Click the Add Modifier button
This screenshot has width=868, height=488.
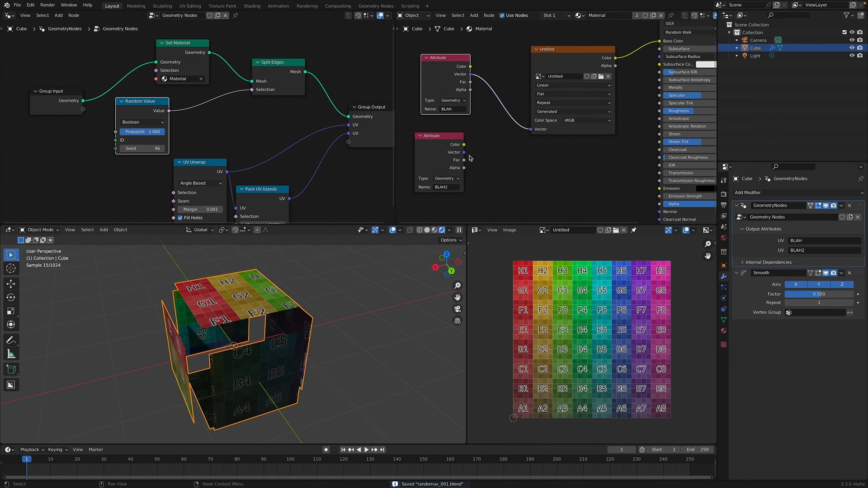tap(798, 192)
